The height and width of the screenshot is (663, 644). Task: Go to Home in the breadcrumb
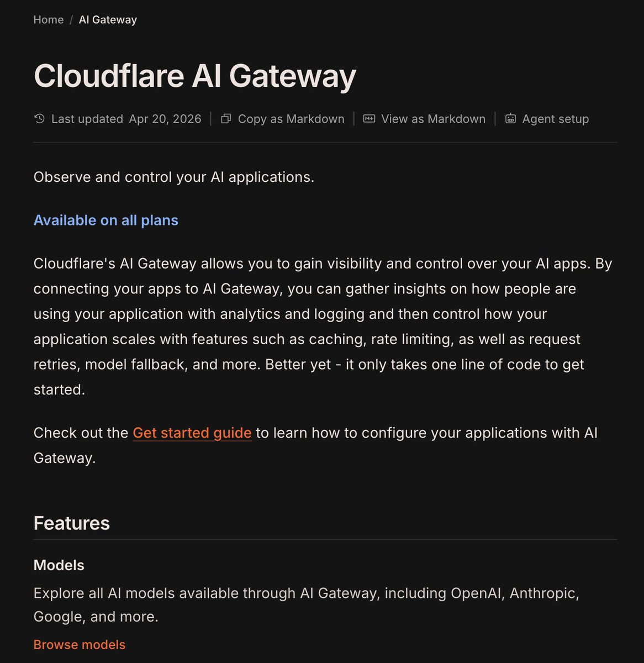tap(49, 20)
